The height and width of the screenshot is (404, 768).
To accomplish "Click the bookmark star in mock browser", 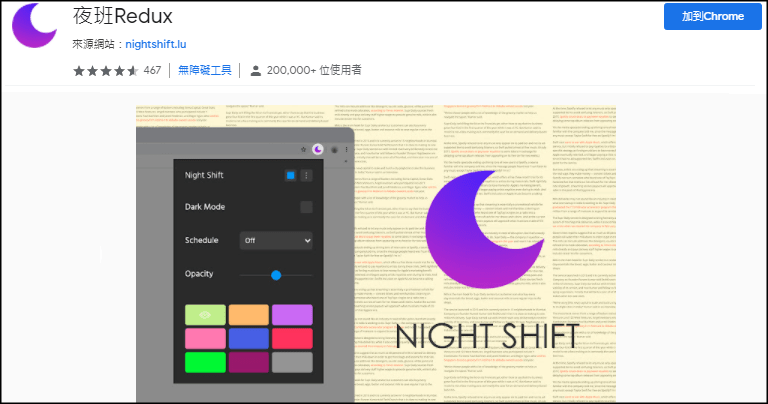I will pyautogui.click(x=303, y=149).
